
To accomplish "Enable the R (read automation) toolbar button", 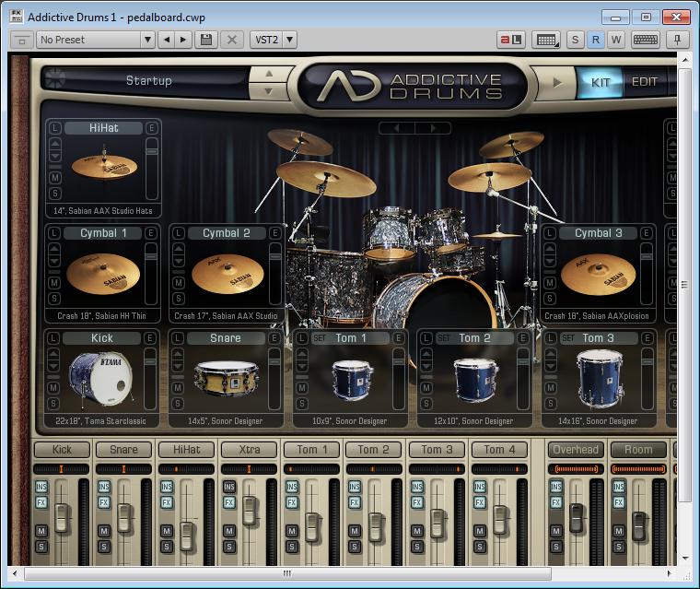I will 596,40.
